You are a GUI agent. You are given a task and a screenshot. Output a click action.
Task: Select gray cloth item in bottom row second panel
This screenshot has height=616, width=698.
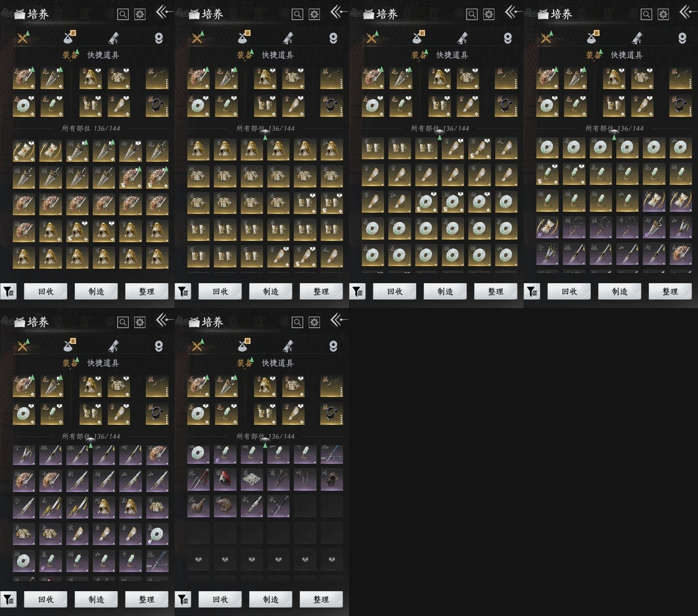(251, 479)
